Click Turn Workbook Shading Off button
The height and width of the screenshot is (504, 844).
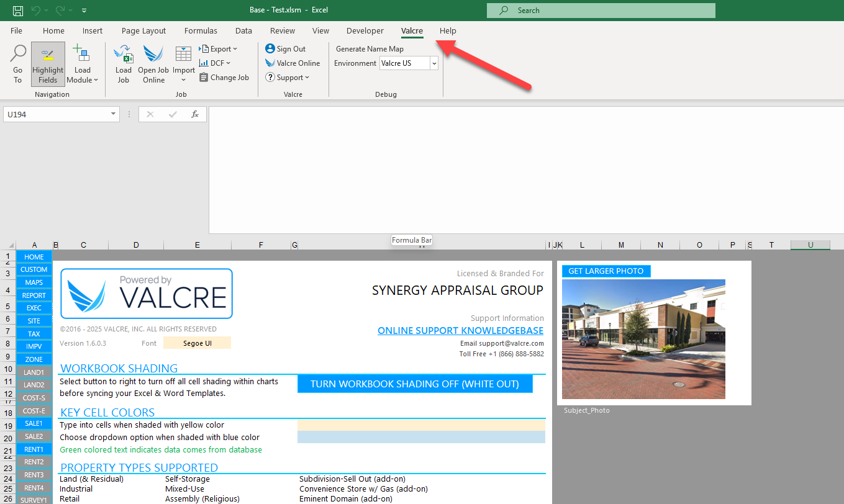415,384
